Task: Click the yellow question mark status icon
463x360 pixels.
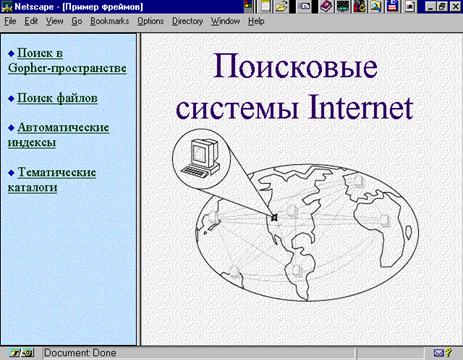Action: point(448,353)
